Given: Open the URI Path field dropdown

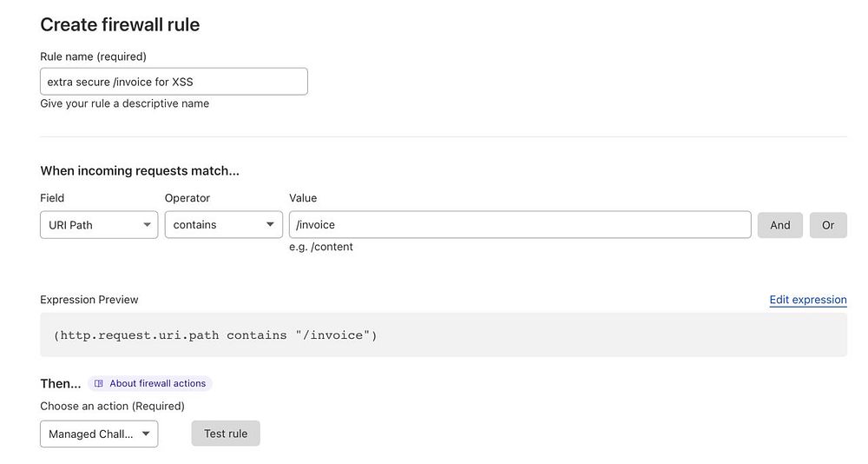Looking at the screenshot, I should tap(99, 225).
